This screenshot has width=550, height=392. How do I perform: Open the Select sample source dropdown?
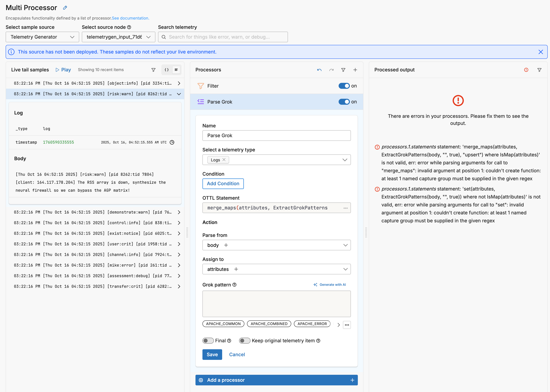click(42, 37)
